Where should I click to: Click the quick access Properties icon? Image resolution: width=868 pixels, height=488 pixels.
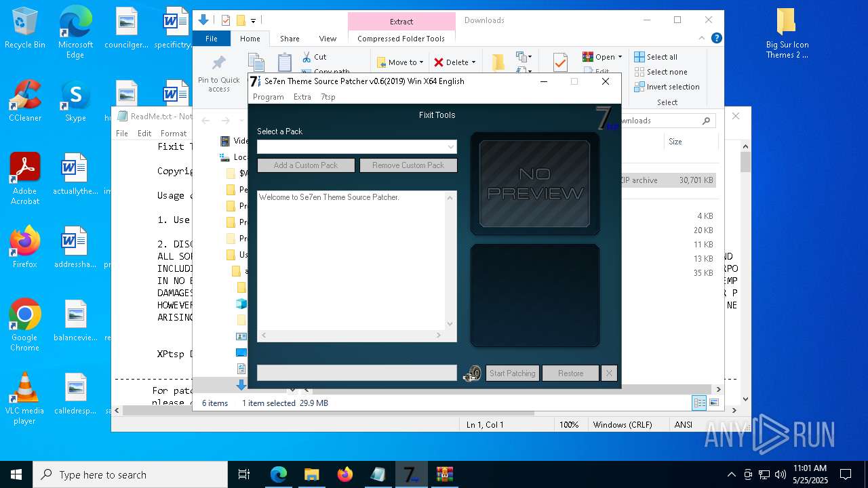click(226, 20)
